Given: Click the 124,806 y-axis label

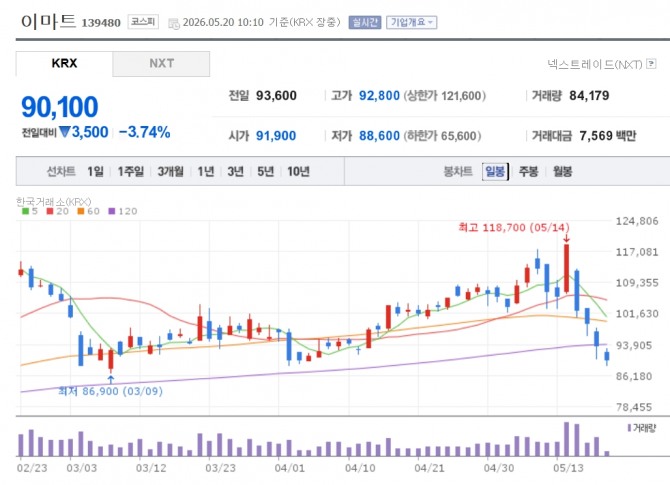Looking at the screenshot, I should 637,221.
